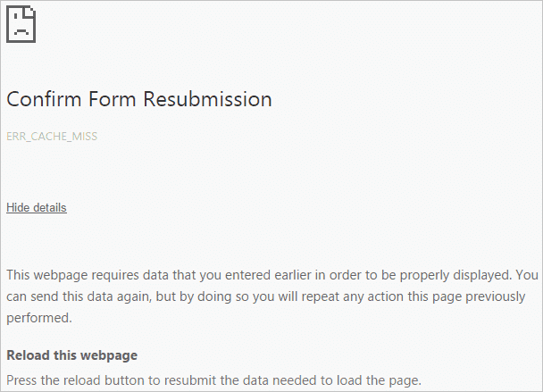
Task: Click the Hide details link
Action: click(x=37, y=208)
